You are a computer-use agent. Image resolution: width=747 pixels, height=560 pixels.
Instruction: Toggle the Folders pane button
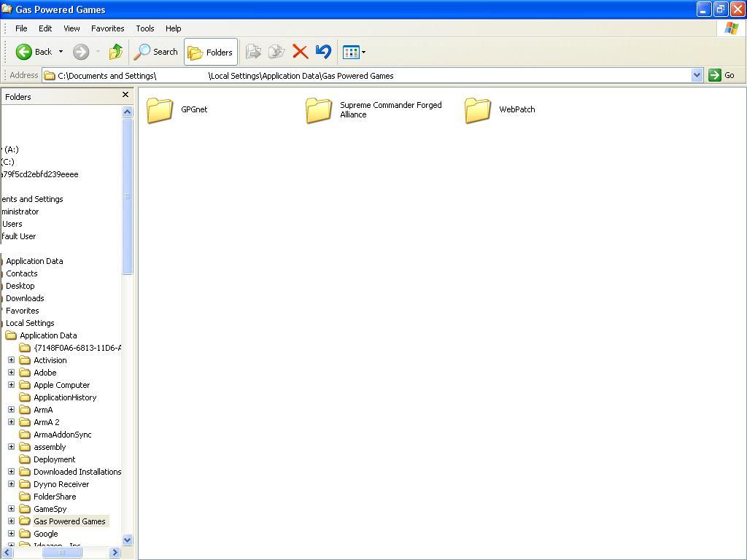(211, 52)
